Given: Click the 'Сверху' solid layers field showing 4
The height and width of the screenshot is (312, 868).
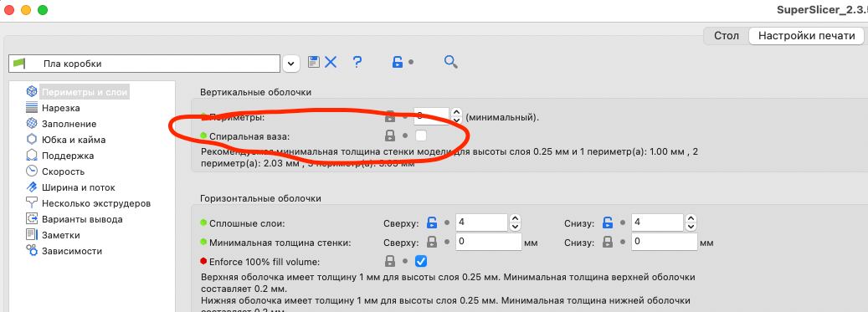Looking at the screenshot, I should pyautogui.click(x=481, y=223).
